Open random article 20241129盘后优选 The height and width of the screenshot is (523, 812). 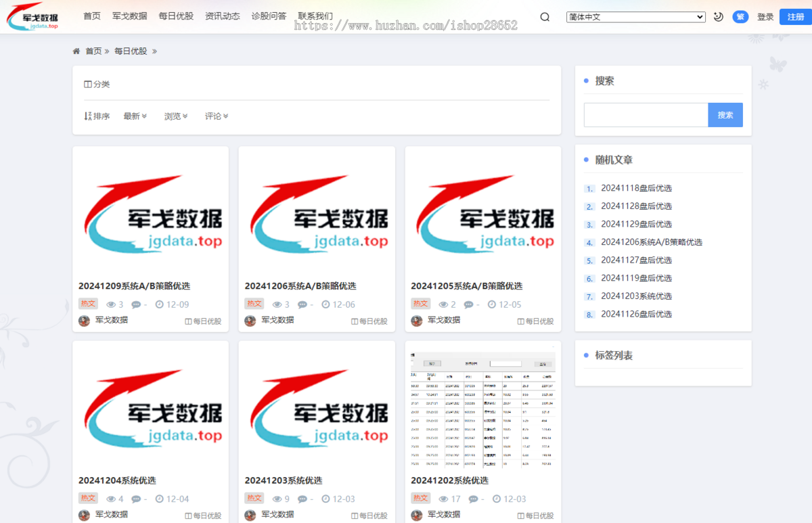pyautogui.click(x=636, y=224)
